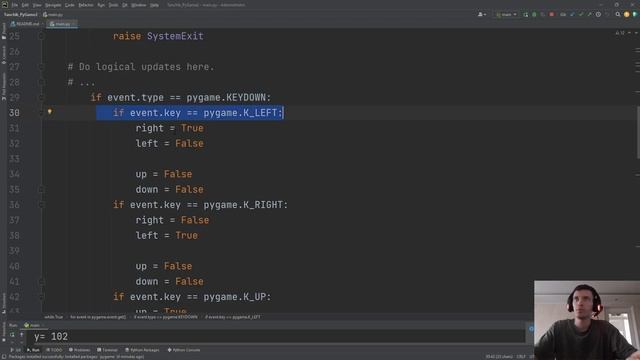Open the Window menu
Screen dimensions: 640x360
pos(139,5)
